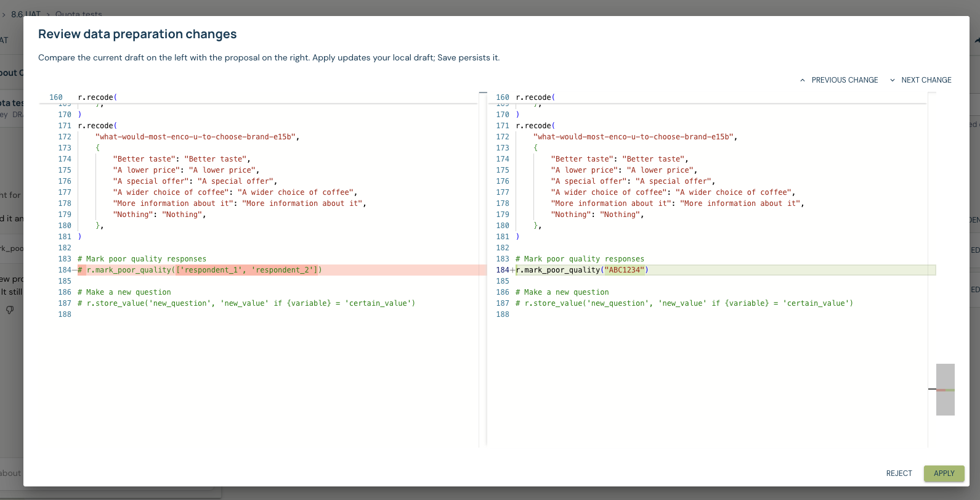Click the thumbs-down icon in the background page

tap(10, 310)
